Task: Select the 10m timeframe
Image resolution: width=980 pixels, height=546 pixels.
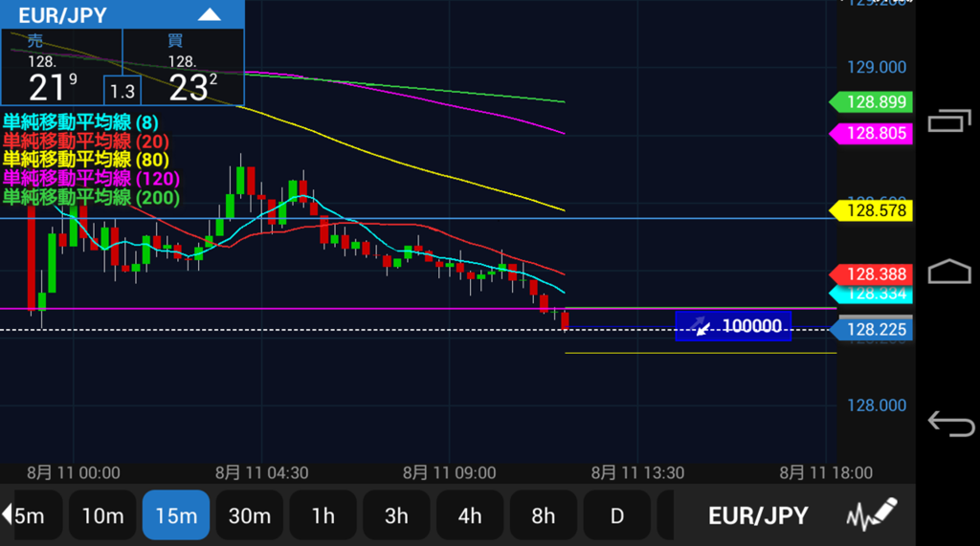Action: (x=102, y=515)
